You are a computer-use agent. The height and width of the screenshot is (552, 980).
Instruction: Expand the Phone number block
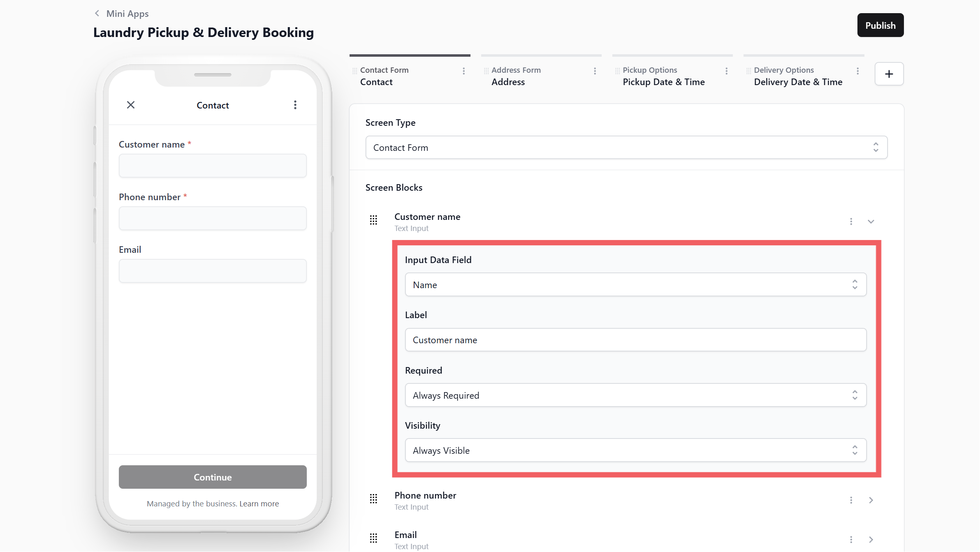point(871,500)
